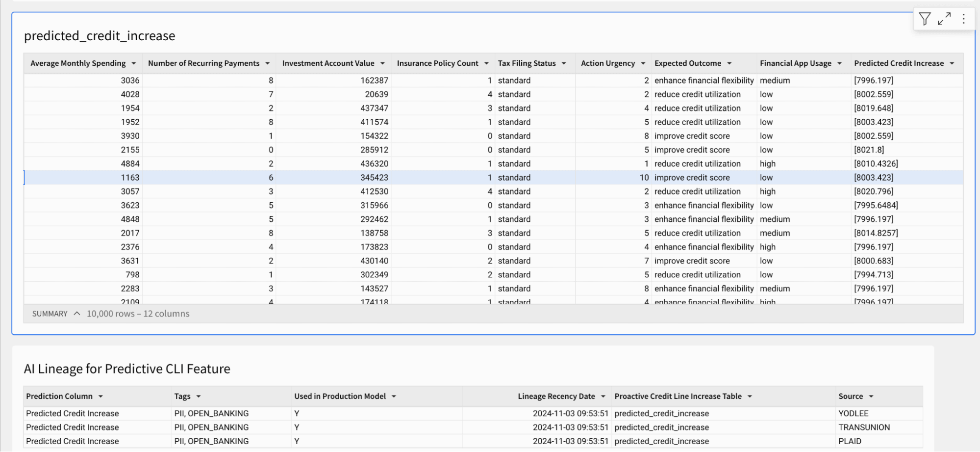Open the table filter funnel icon

tap(925, 19)
